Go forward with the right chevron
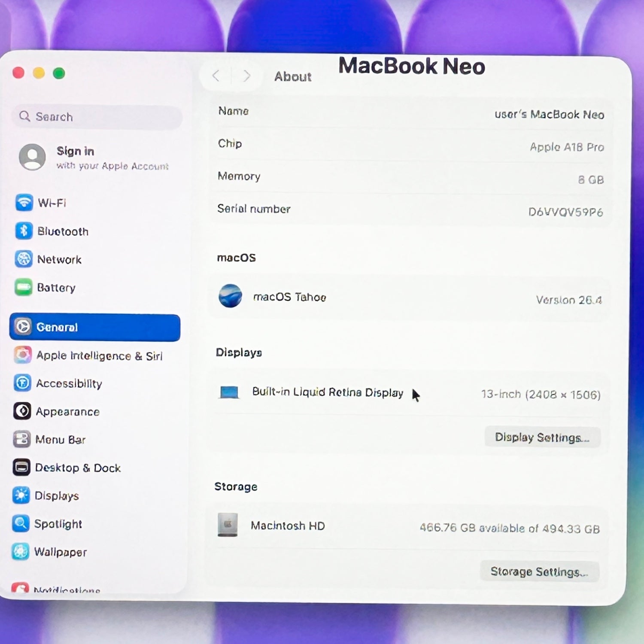This screenshot has width=644, height=644. [x=246, y=76]
